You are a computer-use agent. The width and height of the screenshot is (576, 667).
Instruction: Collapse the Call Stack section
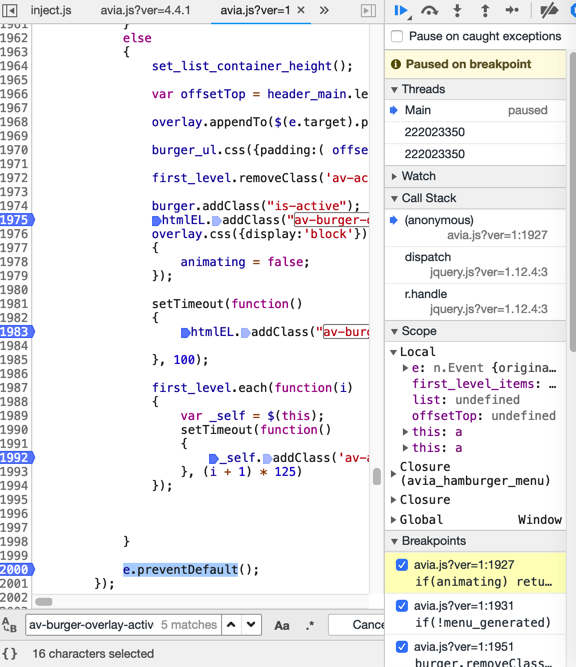tap(394, 199)
